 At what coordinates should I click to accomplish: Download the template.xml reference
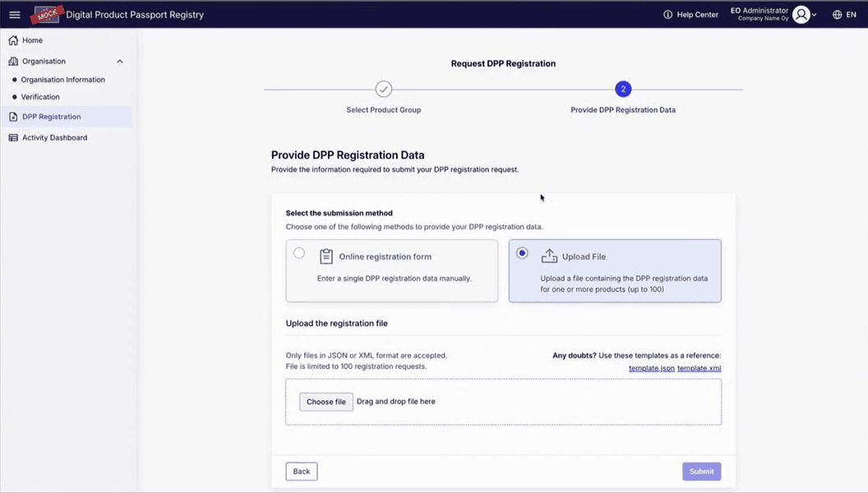(x=699, y=368)
